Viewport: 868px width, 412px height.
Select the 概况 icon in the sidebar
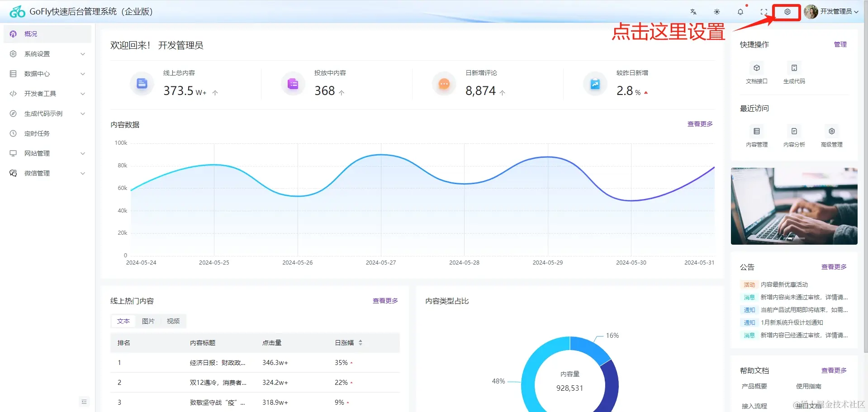click(x=13, y=34)
